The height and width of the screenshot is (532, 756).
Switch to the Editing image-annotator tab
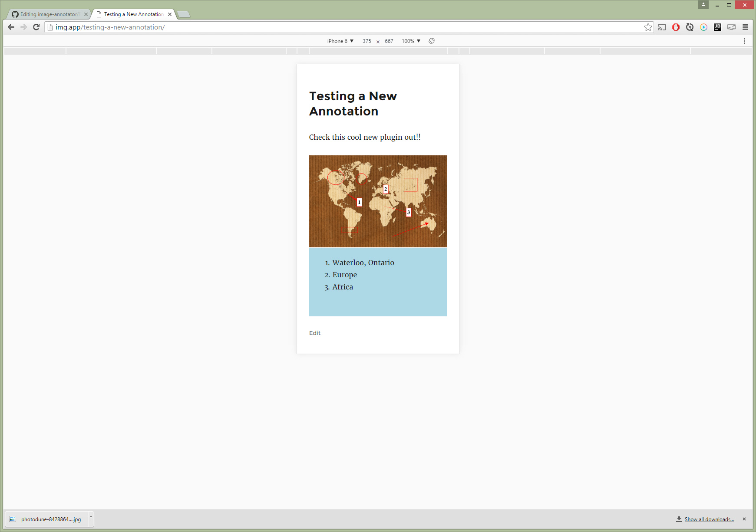(x=49, y=14)
